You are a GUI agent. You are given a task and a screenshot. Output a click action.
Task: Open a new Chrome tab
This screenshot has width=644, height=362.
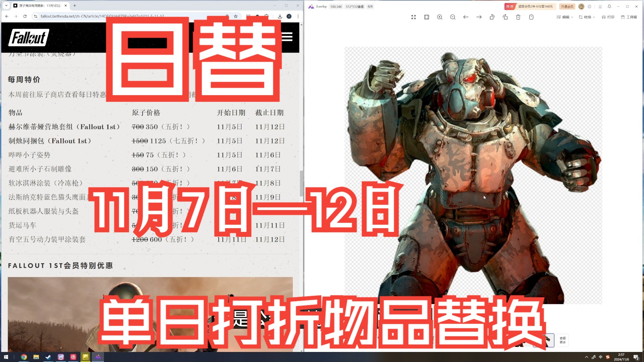[74, 5]
